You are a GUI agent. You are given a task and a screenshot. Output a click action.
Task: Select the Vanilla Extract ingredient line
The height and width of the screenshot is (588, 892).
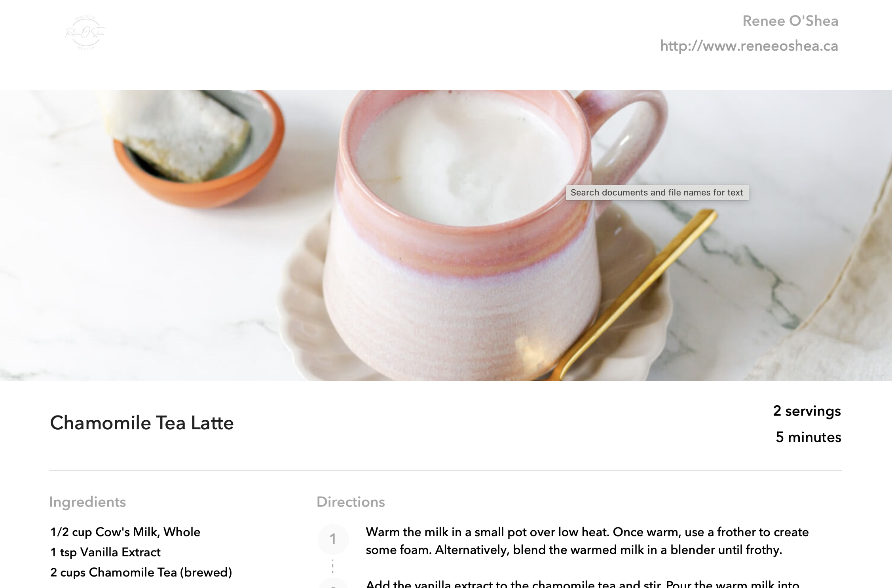pos(105,552)
